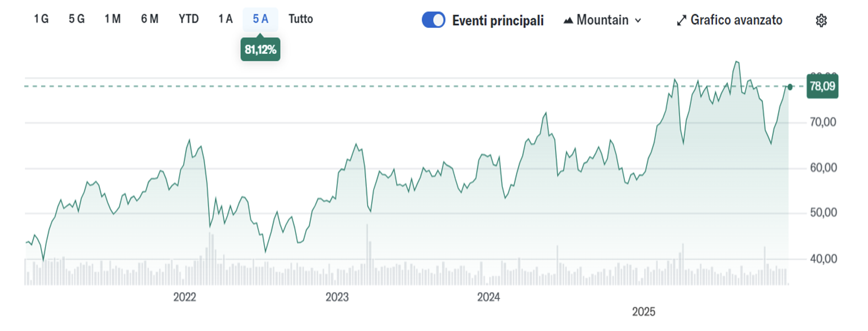Click the 2023 label on the time axis
This screenshot has height=331, width=868.
(x=337, y=297)
